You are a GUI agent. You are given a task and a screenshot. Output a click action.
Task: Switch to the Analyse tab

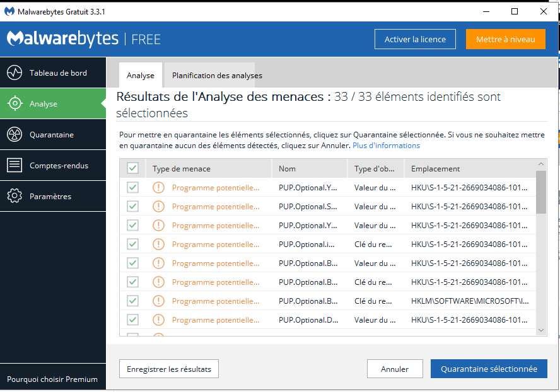pos(141,76)
